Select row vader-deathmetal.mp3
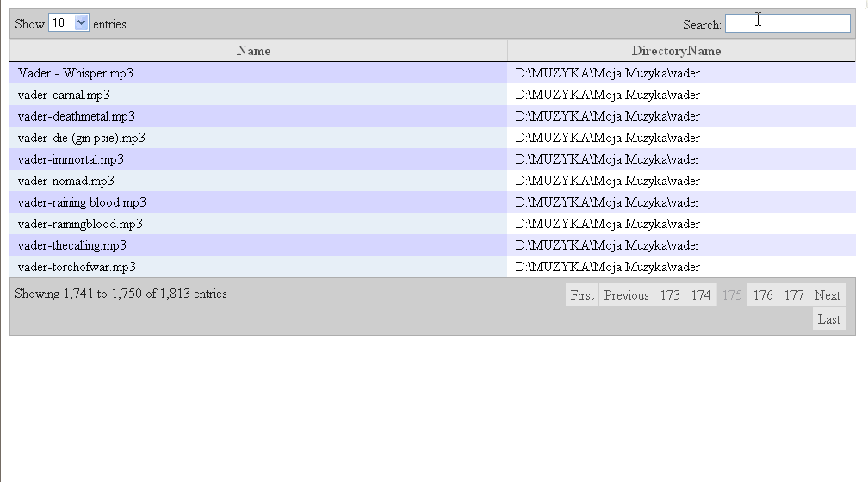Image resolution: width=868 pixels, height=482 pixels. [433, 116]
